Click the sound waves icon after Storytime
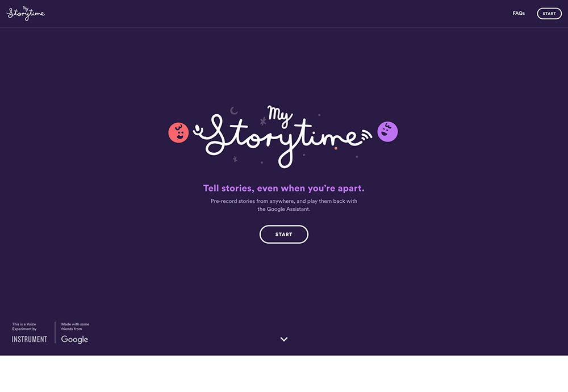The height and width of the screenshot is (392, 568). 366,135
